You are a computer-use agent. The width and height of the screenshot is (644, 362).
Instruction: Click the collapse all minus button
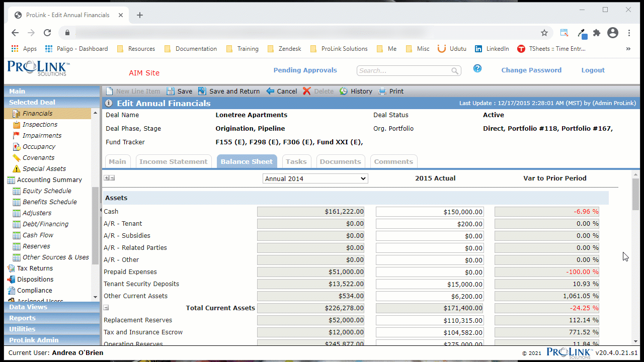point(112,178)
